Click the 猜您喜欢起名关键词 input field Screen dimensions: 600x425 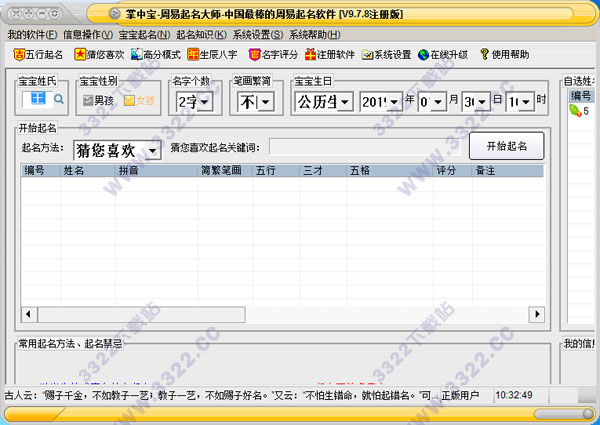[x=365, y=147]
